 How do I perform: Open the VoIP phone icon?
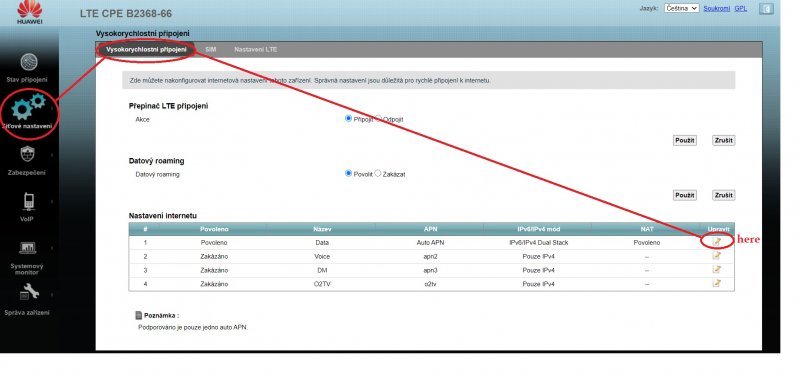29,201
